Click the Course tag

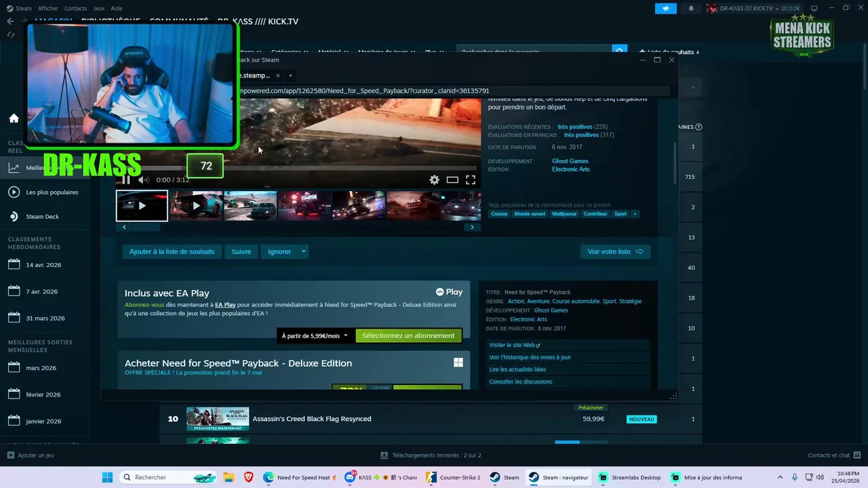(499, 213)
